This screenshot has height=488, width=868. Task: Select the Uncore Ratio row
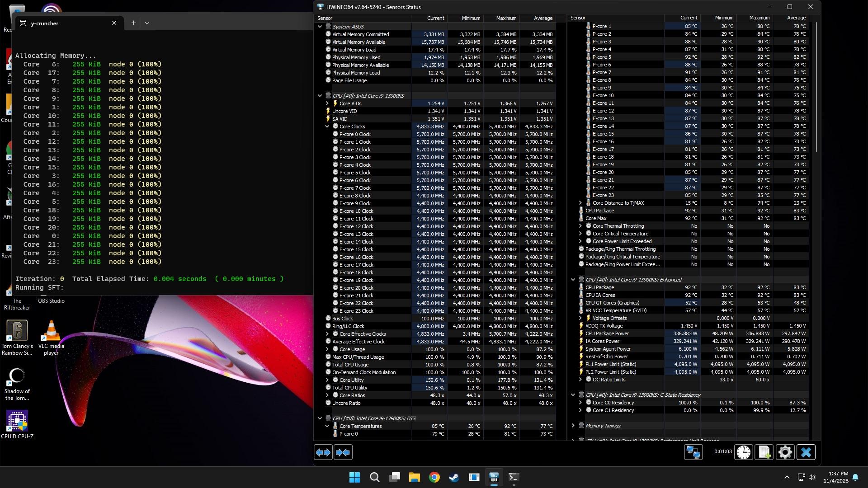(x=435, y=403)
